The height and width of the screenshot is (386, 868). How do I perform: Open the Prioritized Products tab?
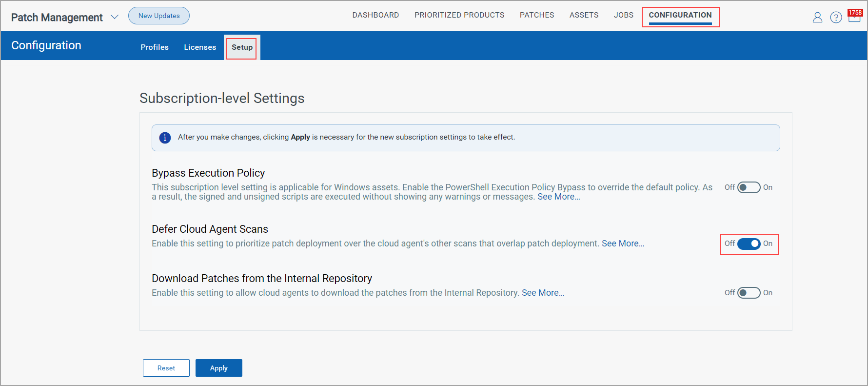[x=459, y=15]
